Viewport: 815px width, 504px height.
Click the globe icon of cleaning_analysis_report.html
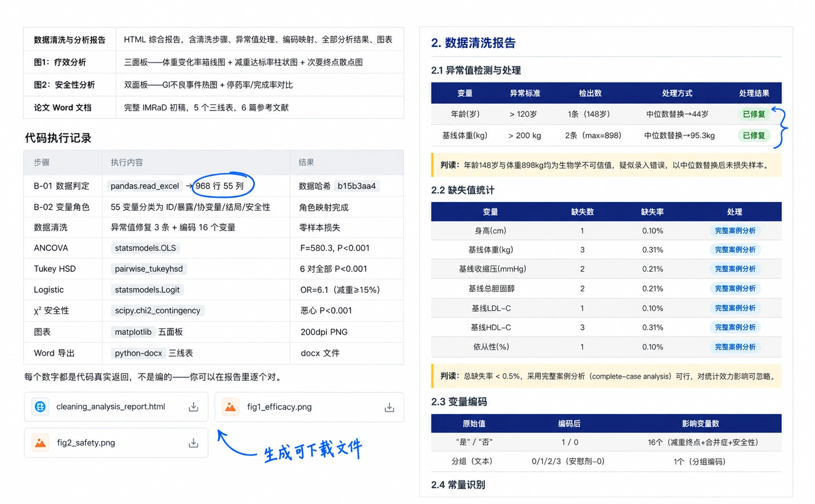40,407
